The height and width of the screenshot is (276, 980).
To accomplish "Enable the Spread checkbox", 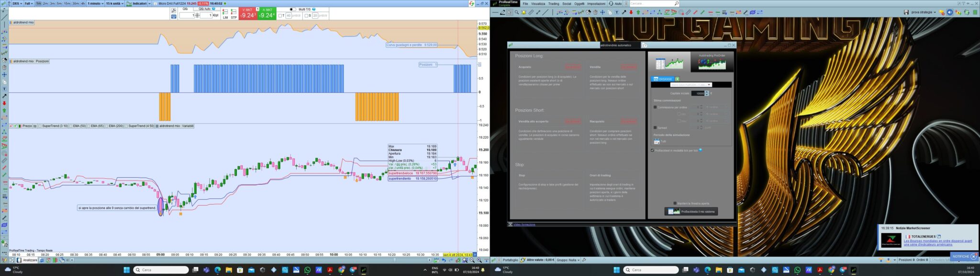I will pos(655,128).
